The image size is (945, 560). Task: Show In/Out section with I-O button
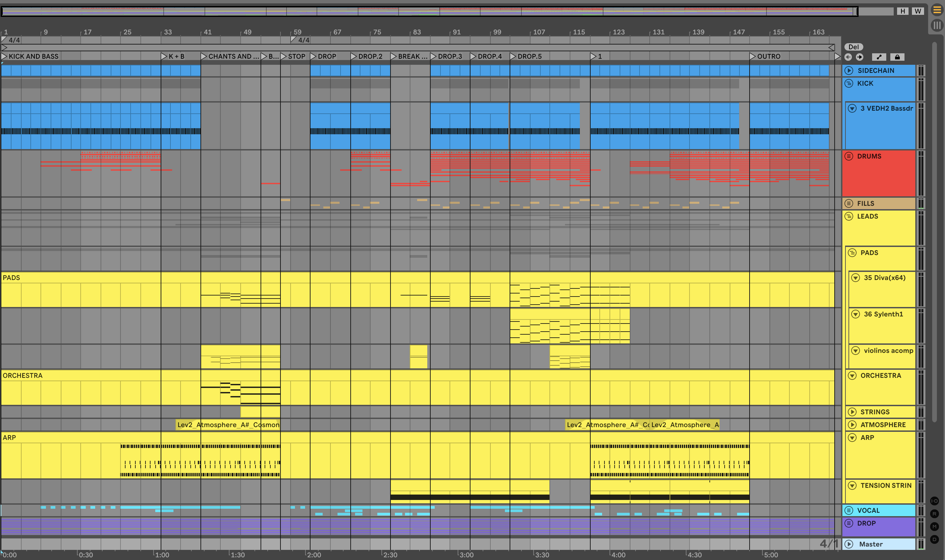935,501
